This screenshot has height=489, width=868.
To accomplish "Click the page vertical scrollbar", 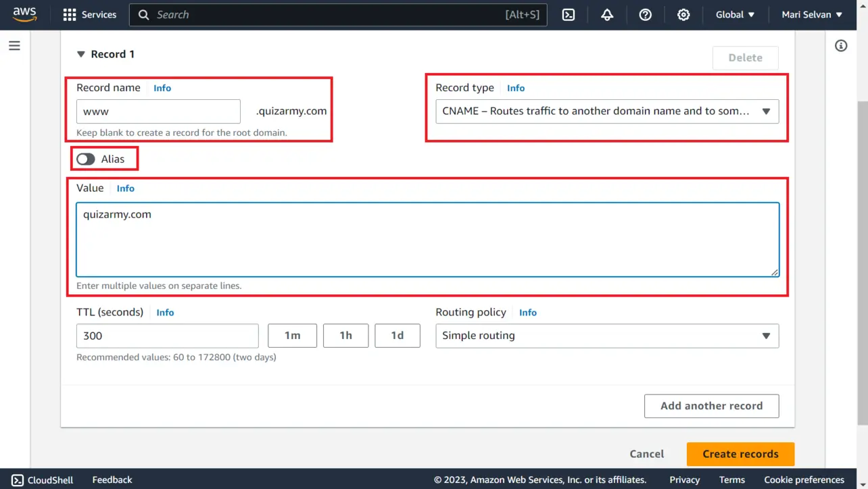I will click(863, 263).
